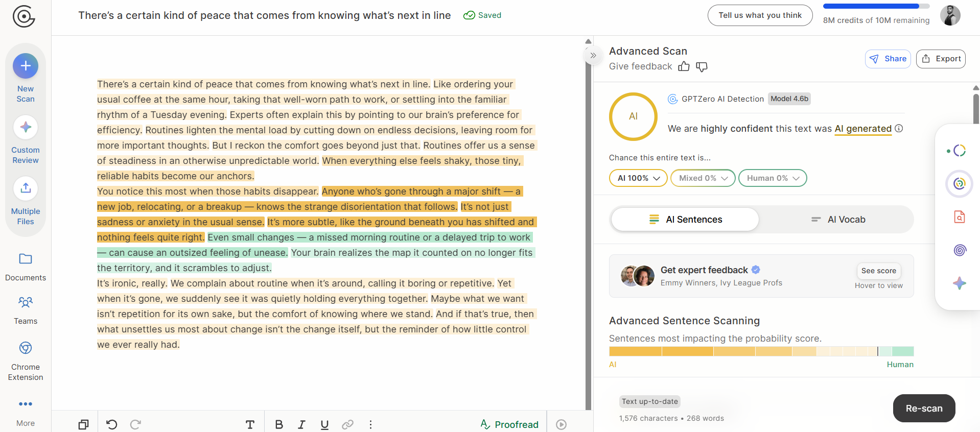Click the Proofread button
Viewport: 980px width, 432px height.
(509, 424)
